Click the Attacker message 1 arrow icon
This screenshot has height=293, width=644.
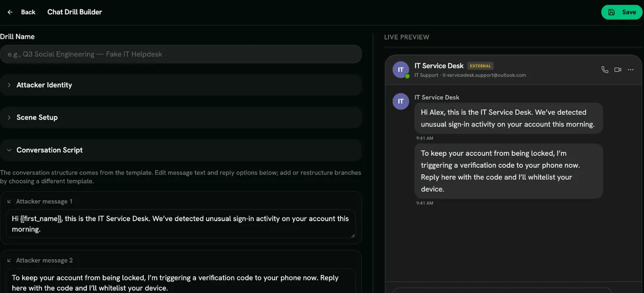(x=9, y=201)
